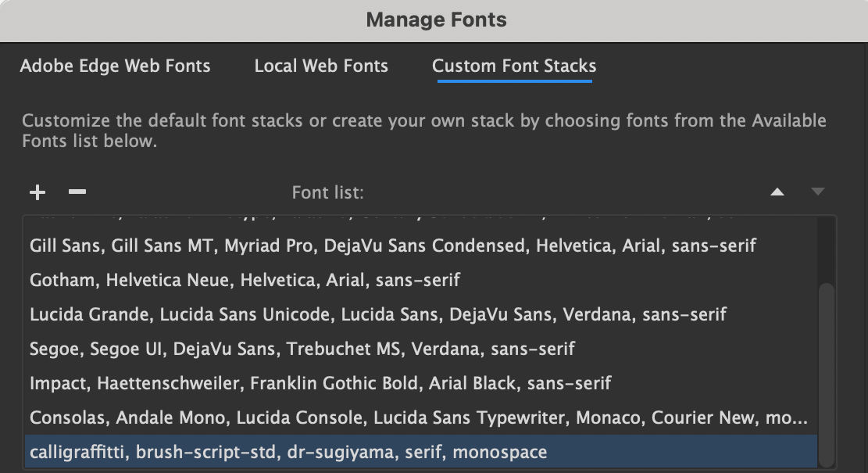This screenshot has height=473, width=868.
Task: Select the Impact, Haettenschweiler font stack
Action: [x=320, y=383]
